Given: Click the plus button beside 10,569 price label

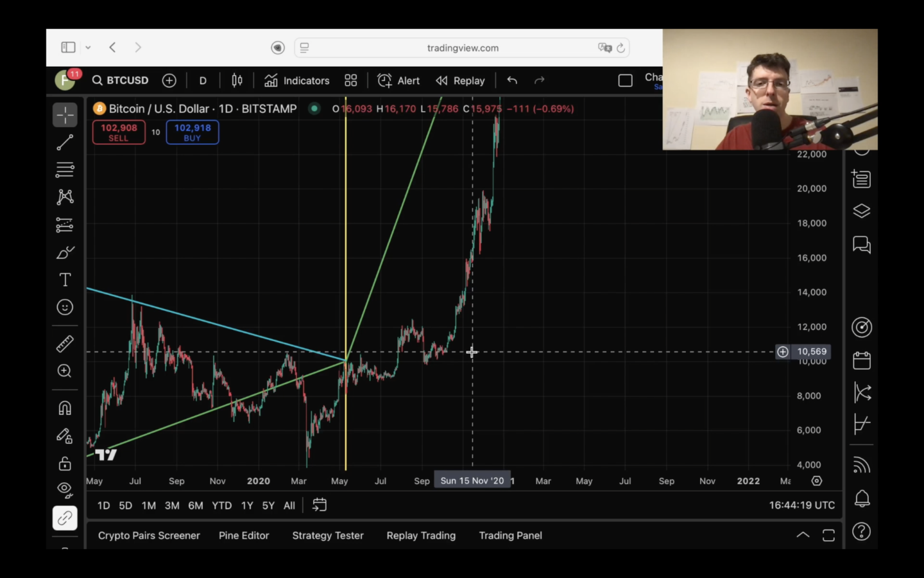Looking at the screenshot, I should [x=783, y=352].
